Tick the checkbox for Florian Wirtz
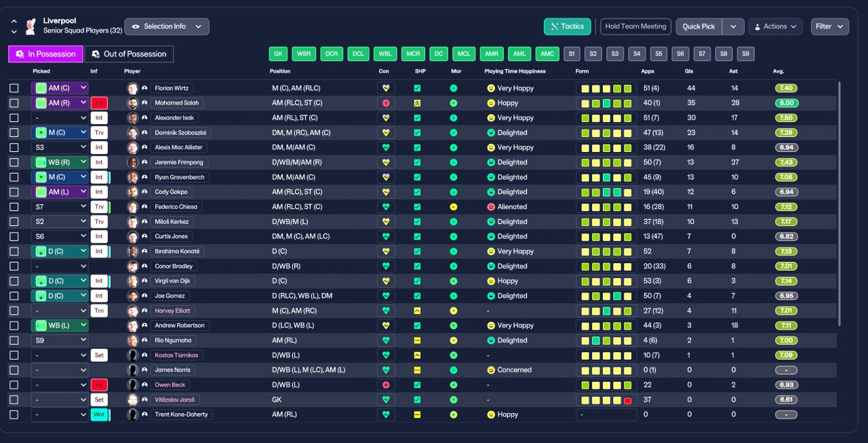The image size is (868, 443). pos(14,88)
